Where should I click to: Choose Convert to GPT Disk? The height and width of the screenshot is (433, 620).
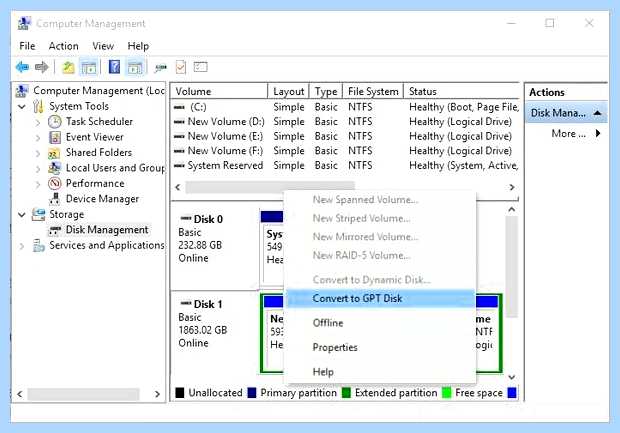coord(380,299)
